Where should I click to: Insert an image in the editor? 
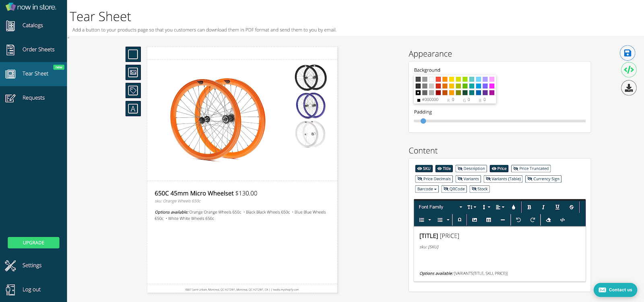[x=475, y=220]
